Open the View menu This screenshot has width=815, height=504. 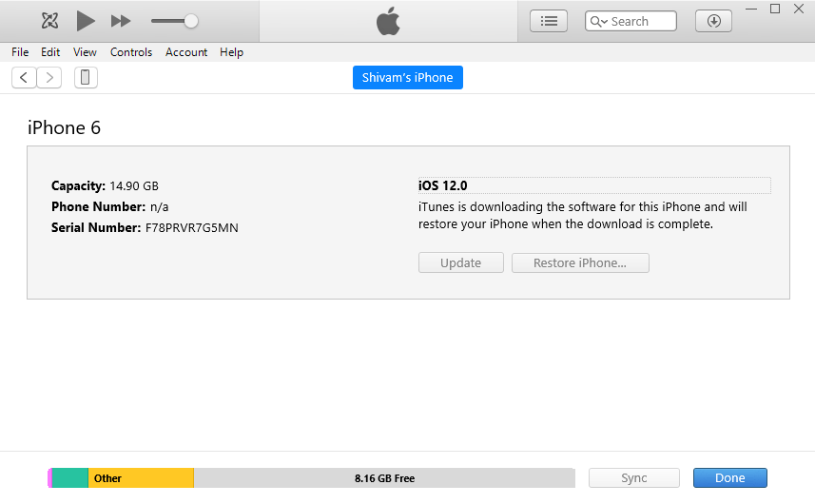tap(85, 52)
